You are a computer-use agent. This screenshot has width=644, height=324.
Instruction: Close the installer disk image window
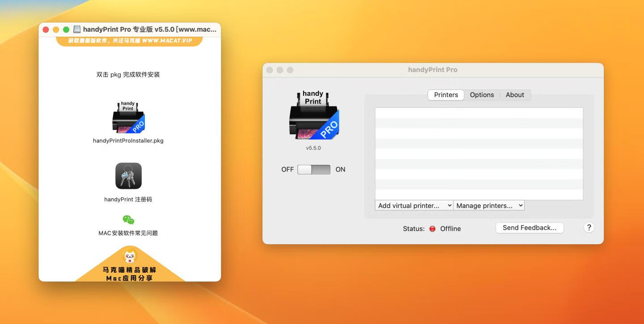coord(46,30)
